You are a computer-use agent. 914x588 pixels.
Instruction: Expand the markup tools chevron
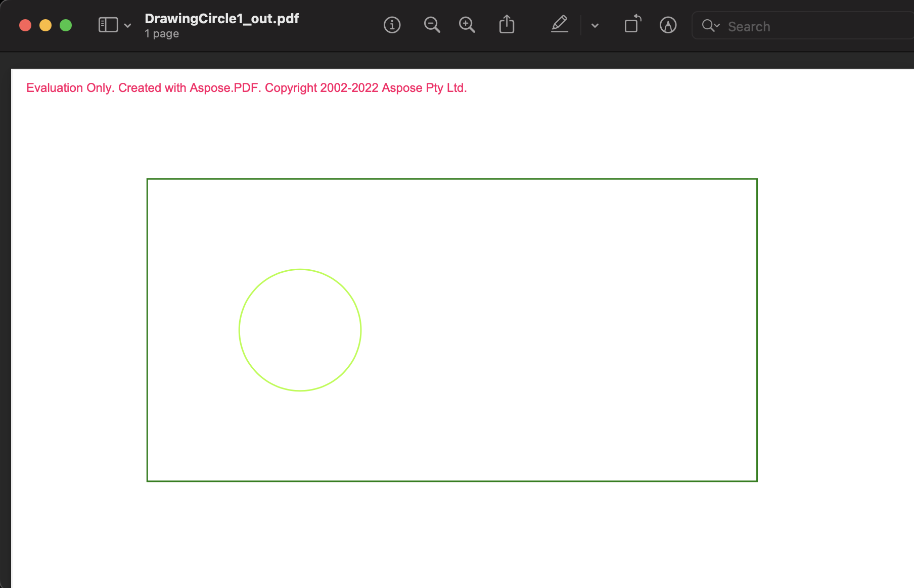tap(595, 26)
